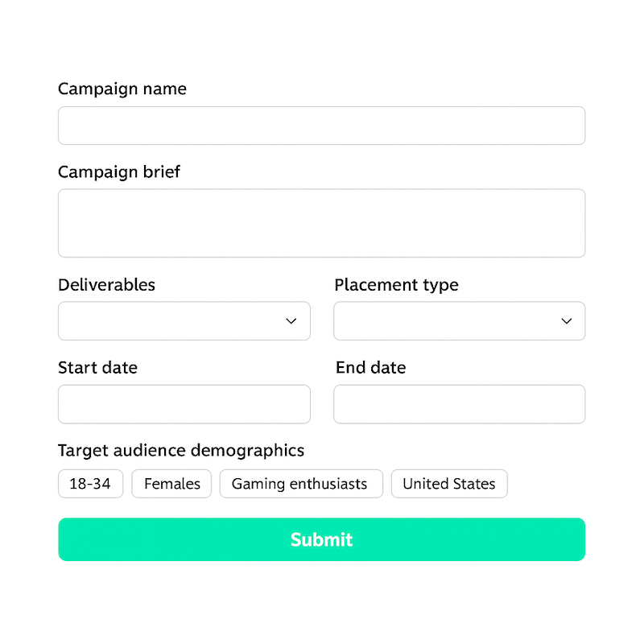Select the Start date input field
Viewport: 644px width, 644px height.
[x=184, y=404]
